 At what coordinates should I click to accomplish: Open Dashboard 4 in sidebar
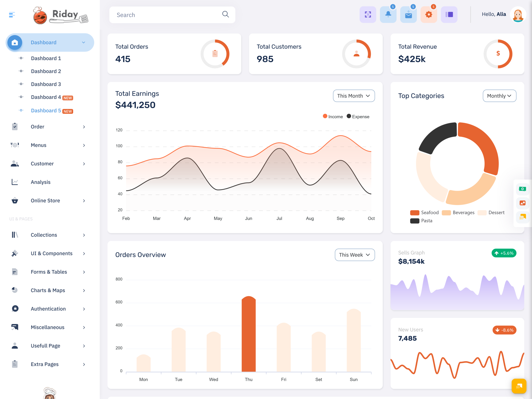[46, 97]
